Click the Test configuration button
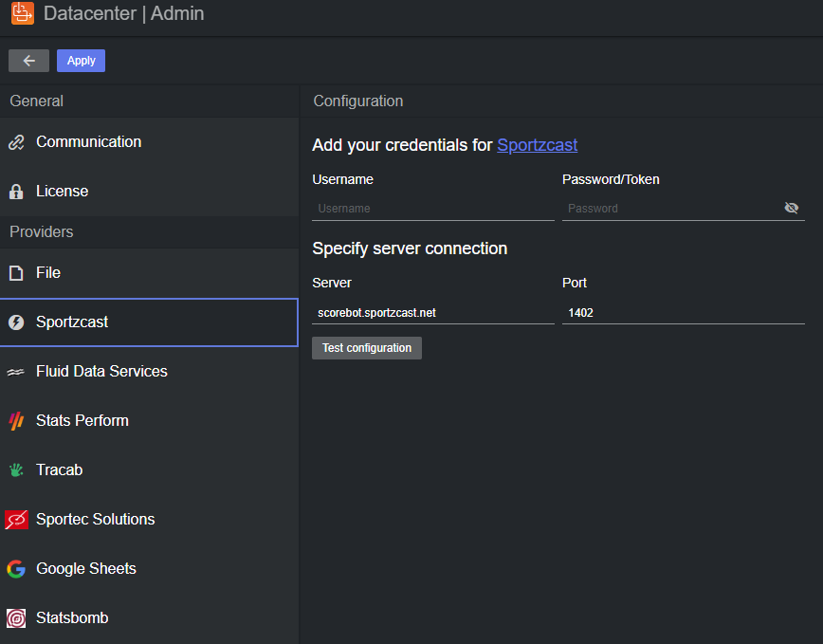This screenshot has width=823, height=644. pos(367,348)
